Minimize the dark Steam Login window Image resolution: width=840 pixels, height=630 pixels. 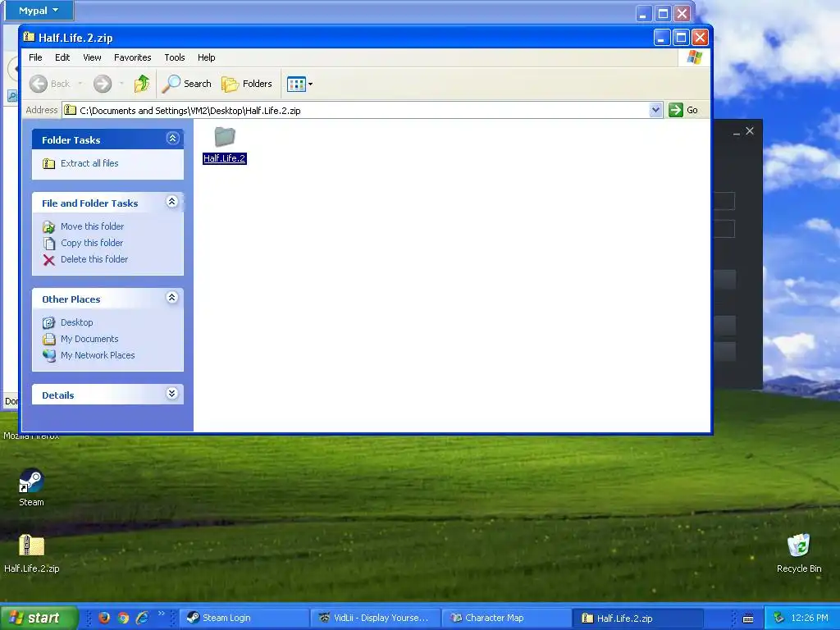[736, 132]
